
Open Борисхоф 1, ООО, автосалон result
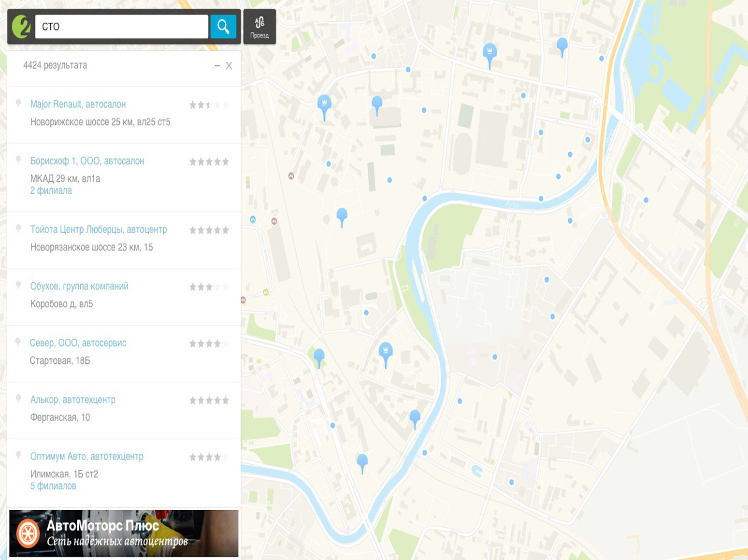87,161
